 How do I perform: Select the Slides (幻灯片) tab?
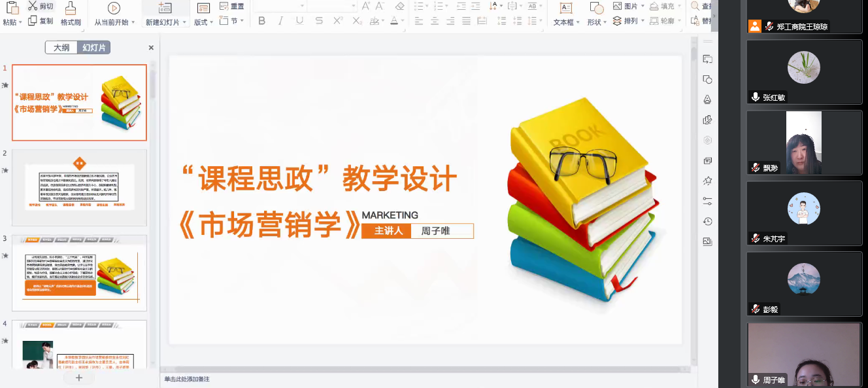click(x=93, y=48)
